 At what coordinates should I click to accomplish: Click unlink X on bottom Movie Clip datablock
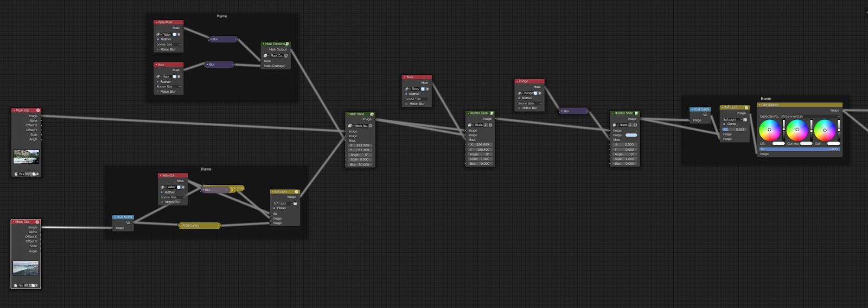click(37, 285)
